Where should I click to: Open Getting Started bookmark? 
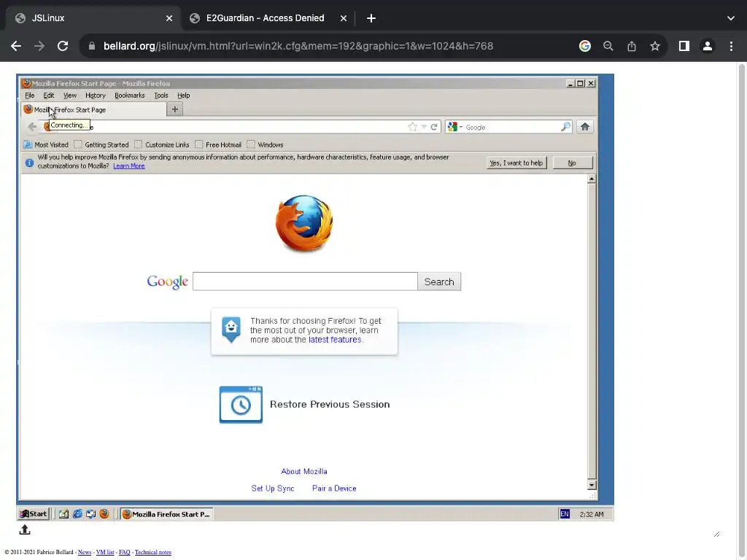click(101, 145)
